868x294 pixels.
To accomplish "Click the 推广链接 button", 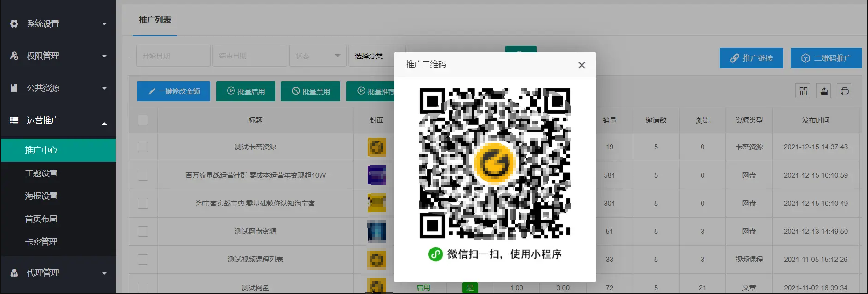I will [x=751, y=58].
